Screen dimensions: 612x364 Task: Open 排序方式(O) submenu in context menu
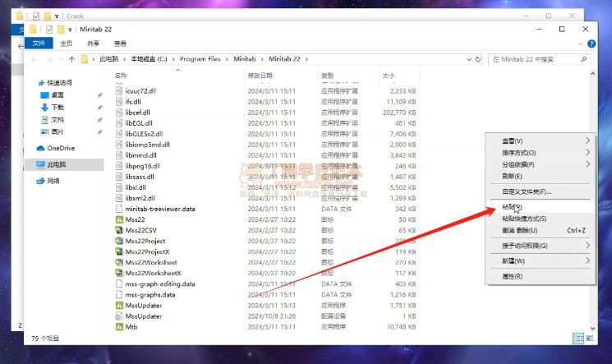tap(541, 153)
